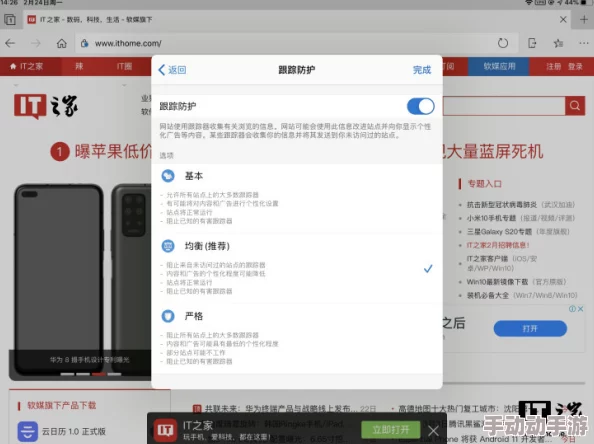Click the IT之家 app icon in banner
Screen dimensions: 594x444
[x=165, y=430]
